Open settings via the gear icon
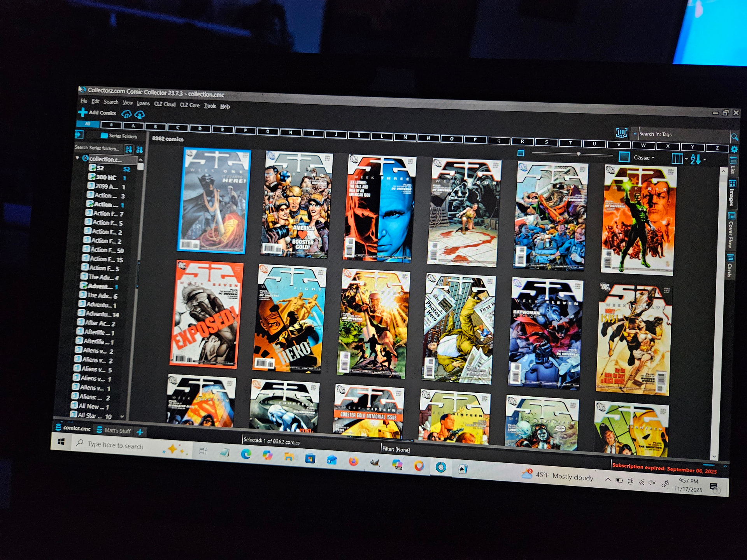This screenshot has height=560, width=747. point(734,149)
